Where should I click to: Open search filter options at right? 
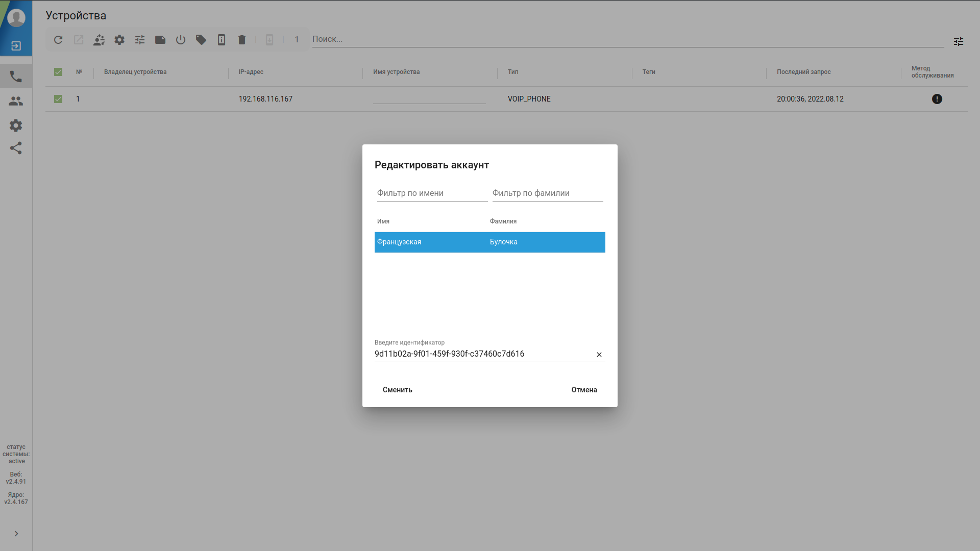(x=959, y=41)
